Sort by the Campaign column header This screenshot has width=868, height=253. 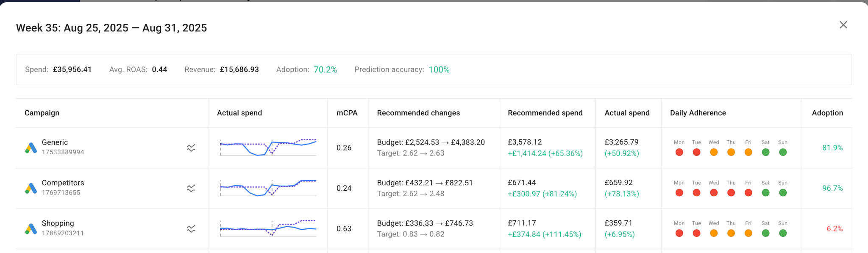42,113
